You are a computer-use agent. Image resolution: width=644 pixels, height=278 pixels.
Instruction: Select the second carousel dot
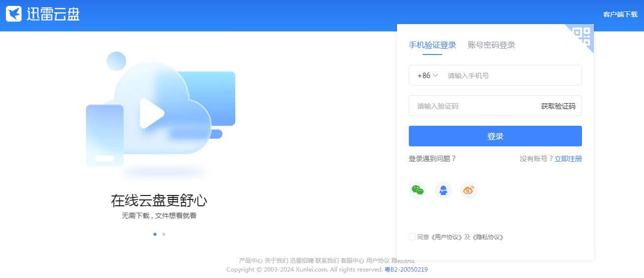(164, 234)
